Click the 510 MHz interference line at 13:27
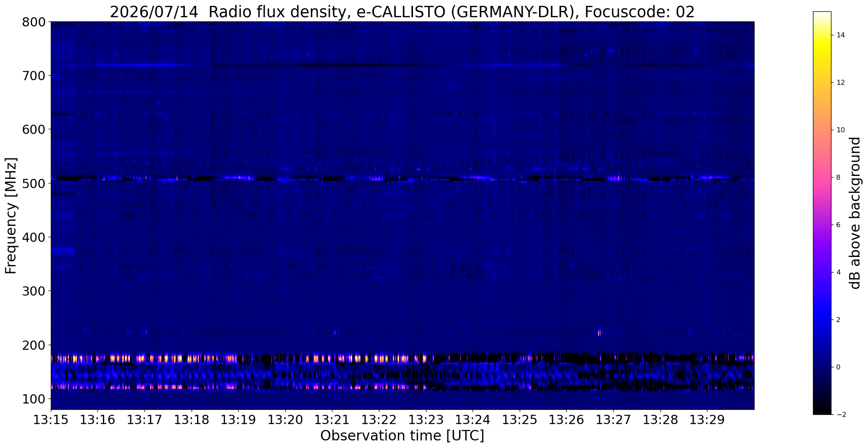Image resolution: width=868 pixels, height=448 pixels. (x=615, y=178)
